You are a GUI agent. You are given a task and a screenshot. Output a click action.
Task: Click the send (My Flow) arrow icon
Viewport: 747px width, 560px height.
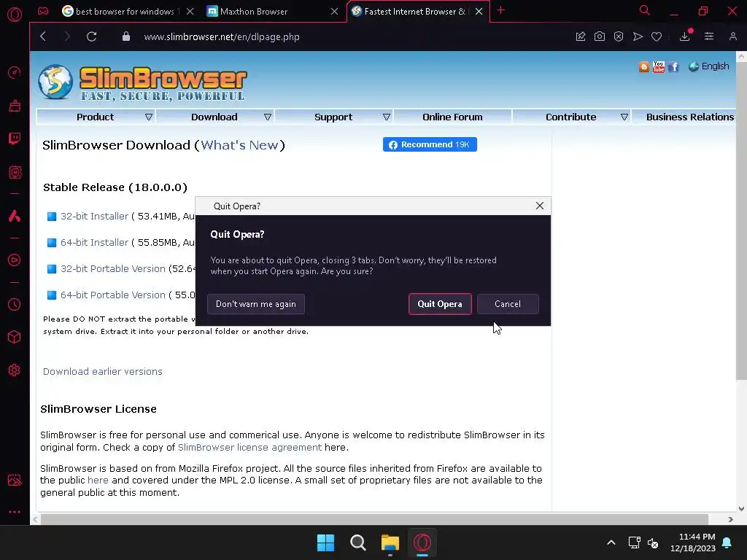pyautogui.click(x=638, y=36)
